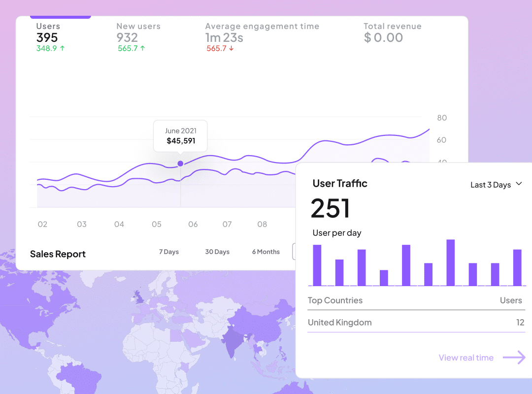Screen dimensions: 532x394
Task: Click the red down arrow under engagement time
Action: click(231, 48)
